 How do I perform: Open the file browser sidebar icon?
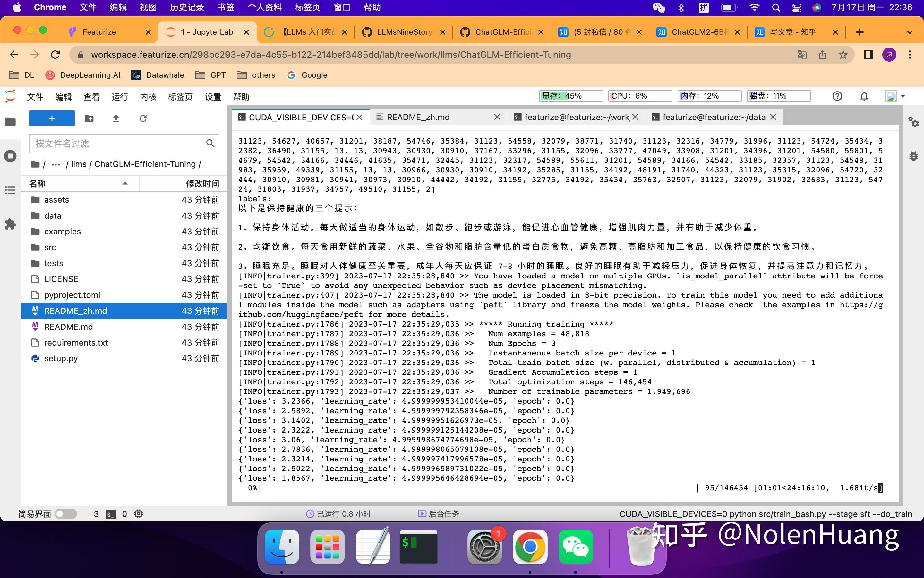click(x=10, y=122)
